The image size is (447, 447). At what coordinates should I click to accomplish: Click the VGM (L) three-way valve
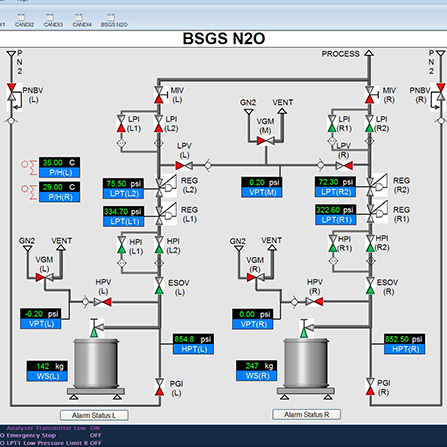[x=44, y=277]
